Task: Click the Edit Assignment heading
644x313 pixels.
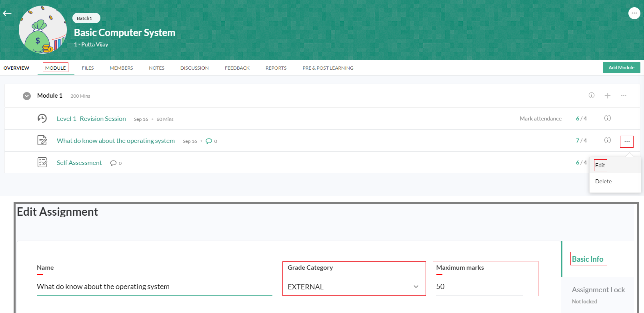Action: 57,212
